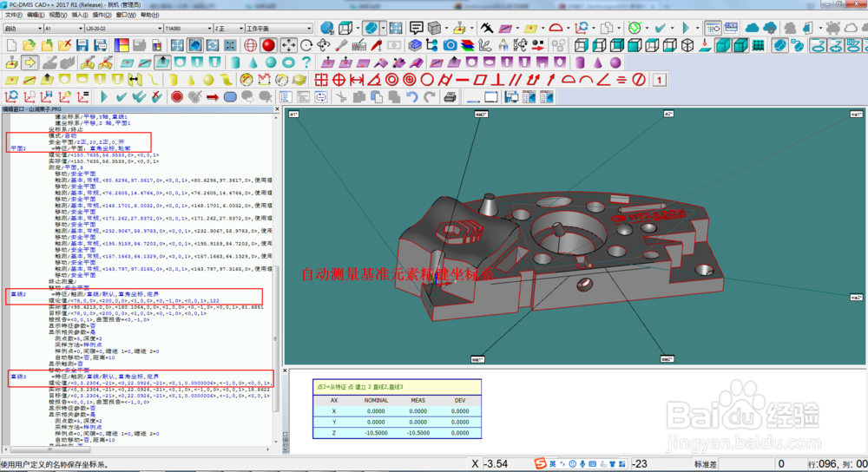Click the New measurement routine icon
Image resolution: width=868 pixels, height=472 pixels.
11,45
